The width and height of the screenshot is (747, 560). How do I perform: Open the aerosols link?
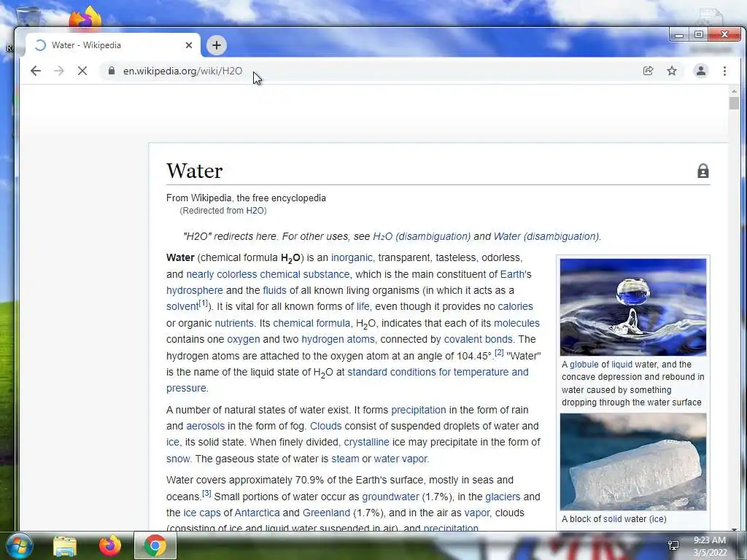(205, 426)
